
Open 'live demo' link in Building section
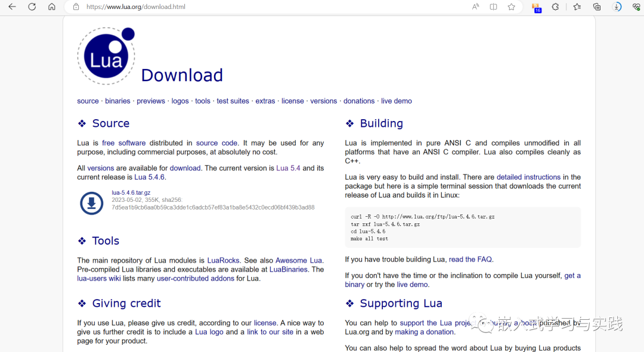click(413, 284)
